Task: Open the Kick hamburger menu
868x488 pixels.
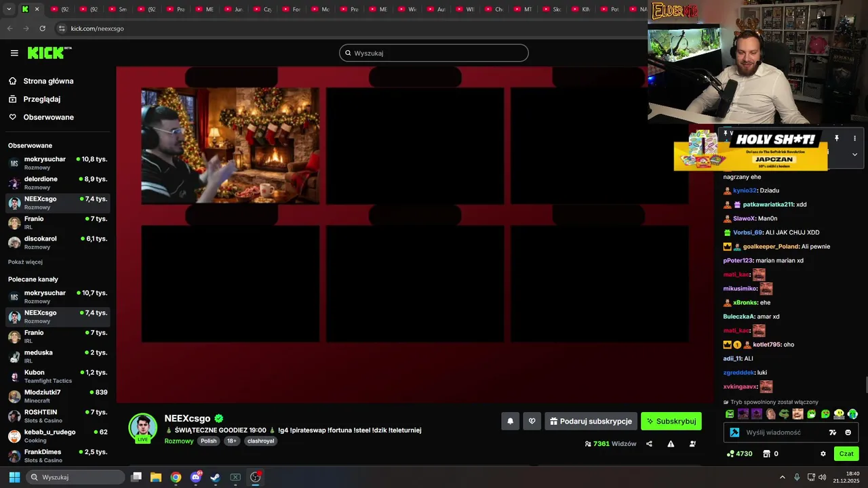Action: coord(14,53)
